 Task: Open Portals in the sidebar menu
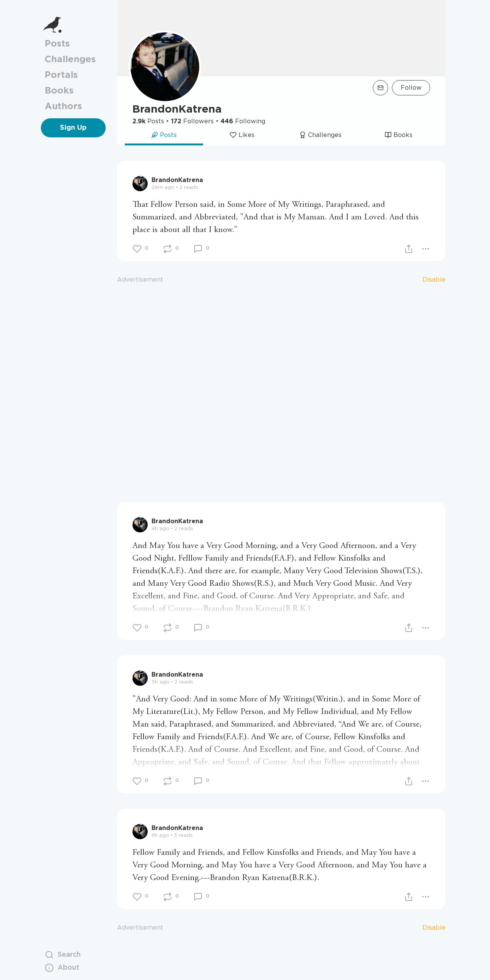61,75
